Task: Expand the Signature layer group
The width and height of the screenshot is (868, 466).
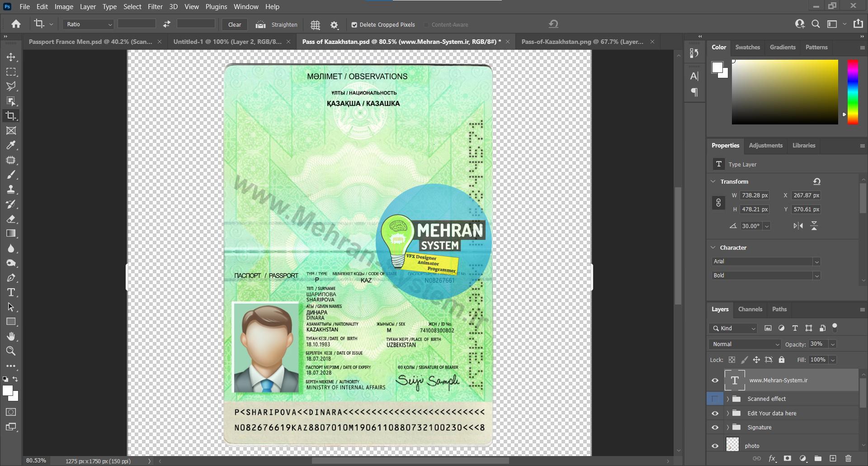Action: click(x=728, y=427)
